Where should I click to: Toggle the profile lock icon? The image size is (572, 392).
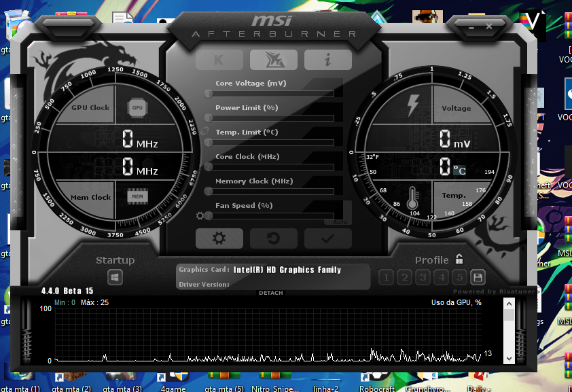click(x=459, y=259)
